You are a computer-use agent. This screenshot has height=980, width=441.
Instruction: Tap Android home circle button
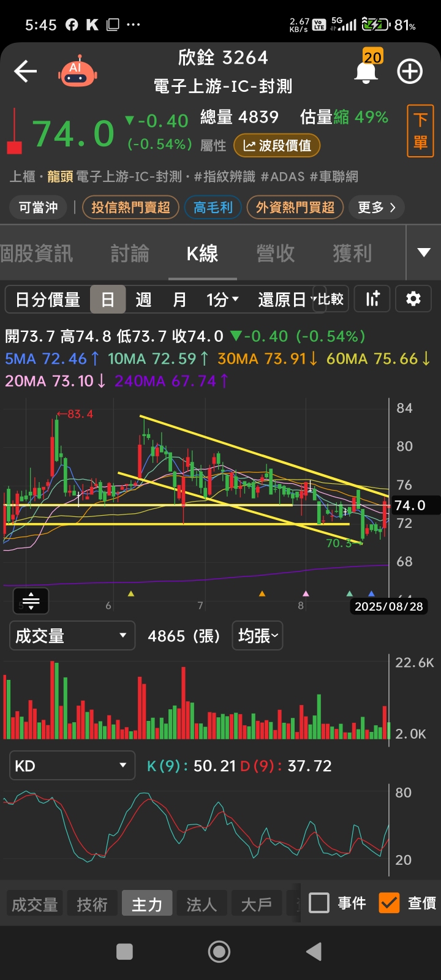click(219, 951)
